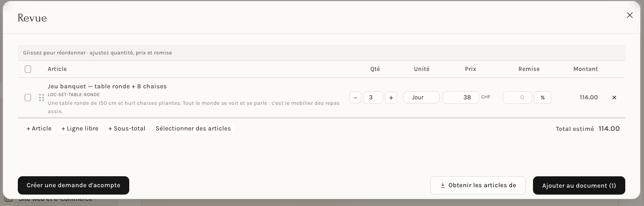The image size is (644, 206).
Task: Open Obtenir les articles de menu
Action: coord(478,185)
